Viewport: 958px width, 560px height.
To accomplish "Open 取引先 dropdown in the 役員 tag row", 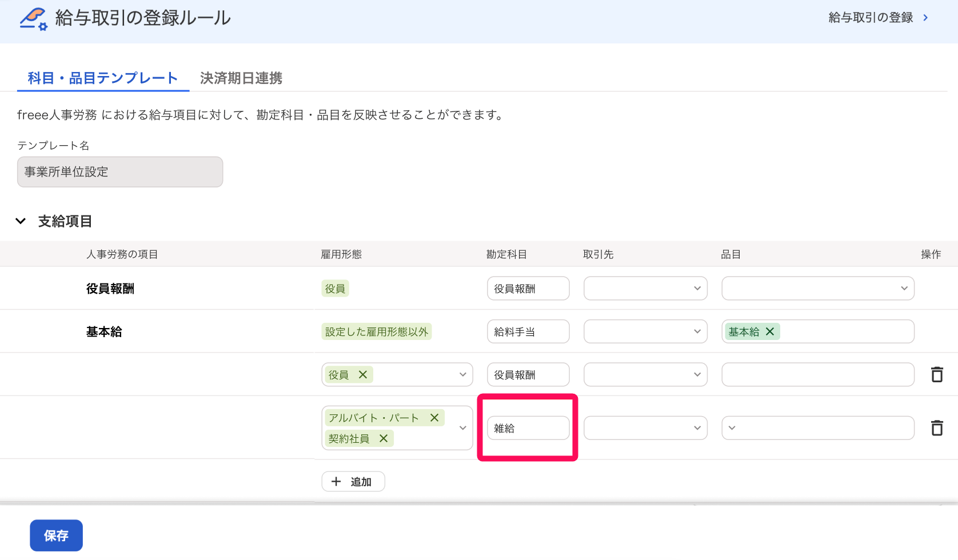I will click(645, 375).
